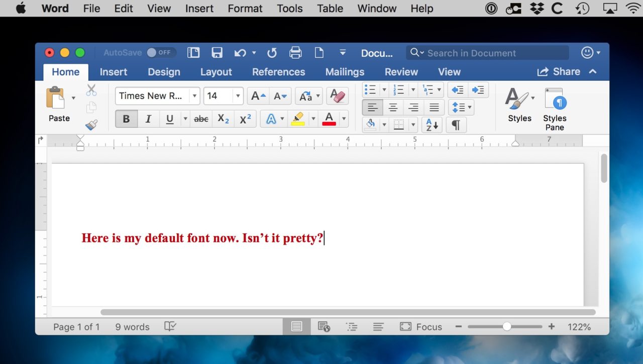
Task: Show or hide paragraph marks
Action: (456, 125)
